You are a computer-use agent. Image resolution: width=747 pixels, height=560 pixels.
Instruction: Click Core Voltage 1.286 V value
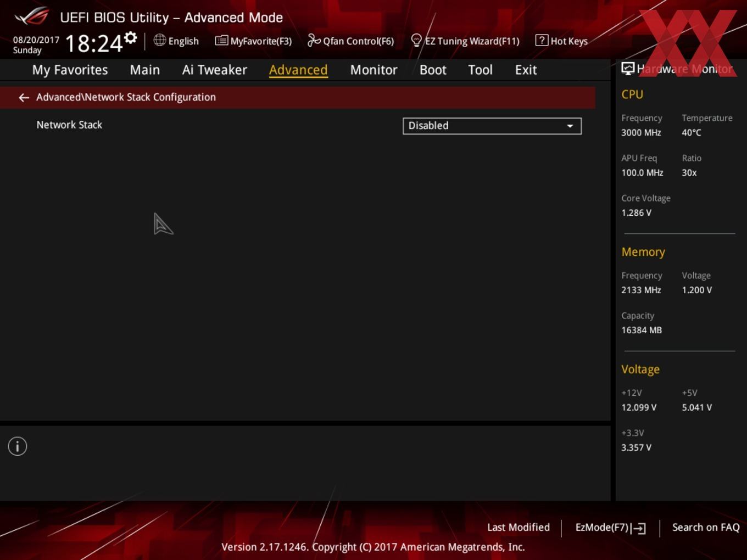636,212
